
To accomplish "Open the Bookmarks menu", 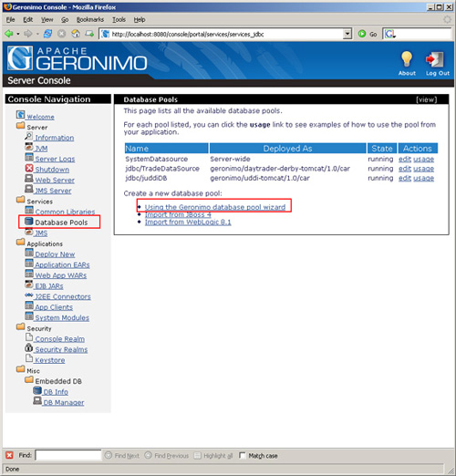I will tap(90, 20).
